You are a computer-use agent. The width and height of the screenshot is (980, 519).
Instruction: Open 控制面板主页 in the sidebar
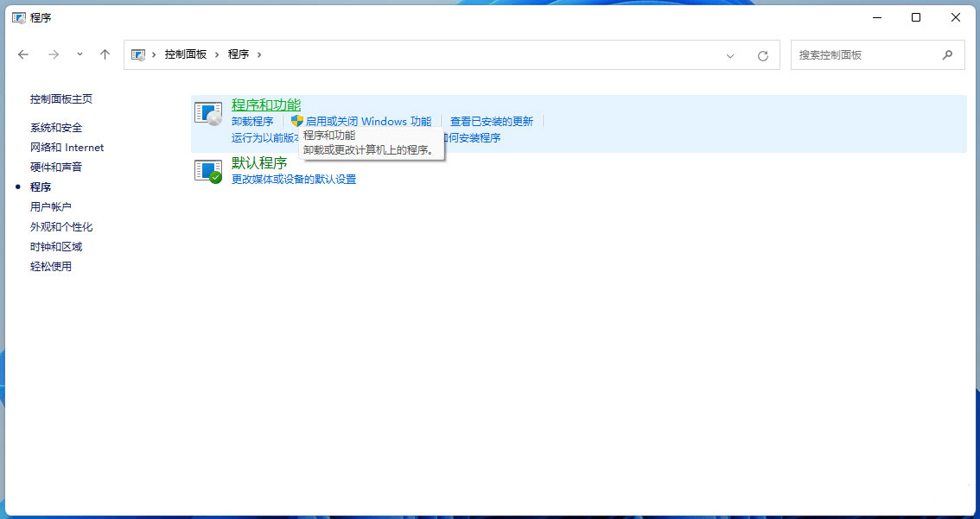click(61, 98)
